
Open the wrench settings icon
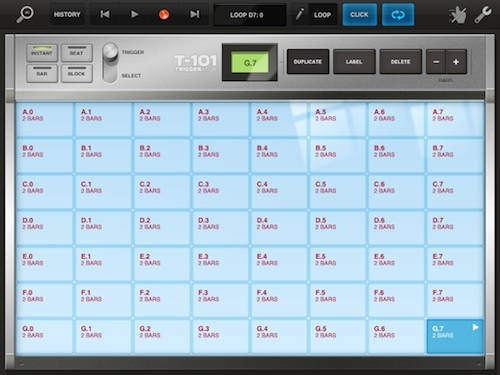483,15
